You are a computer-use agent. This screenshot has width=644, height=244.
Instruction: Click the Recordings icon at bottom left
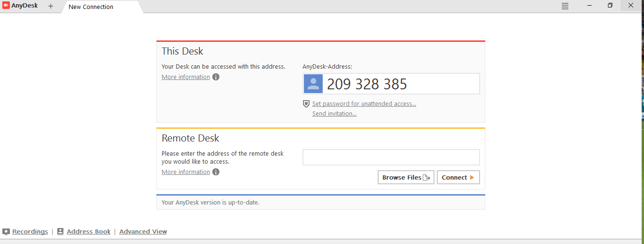pyautogui.click(x=6, y=232)
